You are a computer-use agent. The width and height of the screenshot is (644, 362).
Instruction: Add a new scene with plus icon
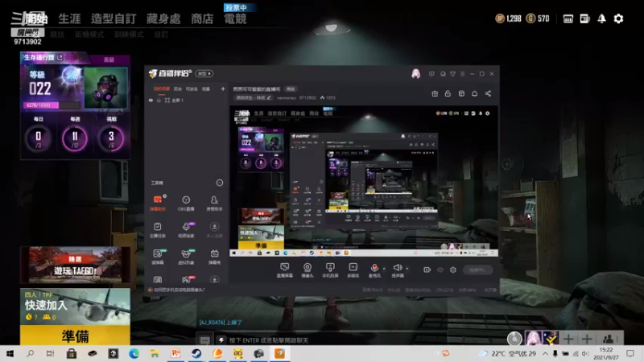(x=223, y=88)
